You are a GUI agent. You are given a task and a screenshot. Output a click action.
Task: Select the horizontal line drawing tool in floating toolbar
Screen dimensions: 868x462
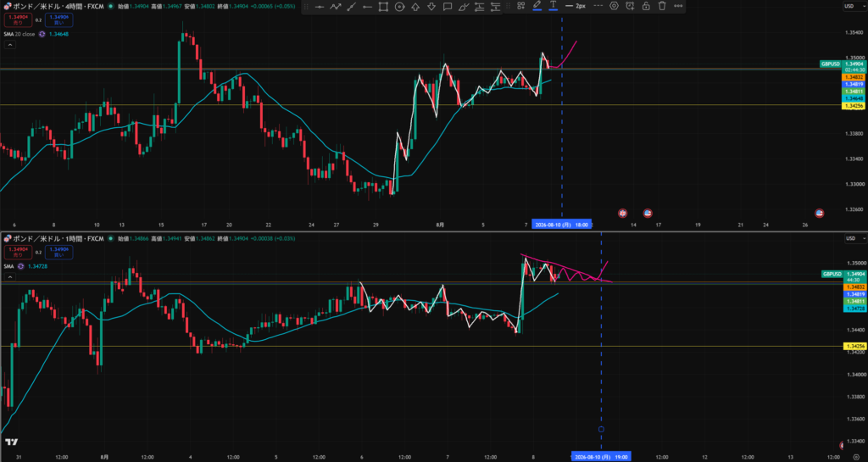[x=320, y=6]
